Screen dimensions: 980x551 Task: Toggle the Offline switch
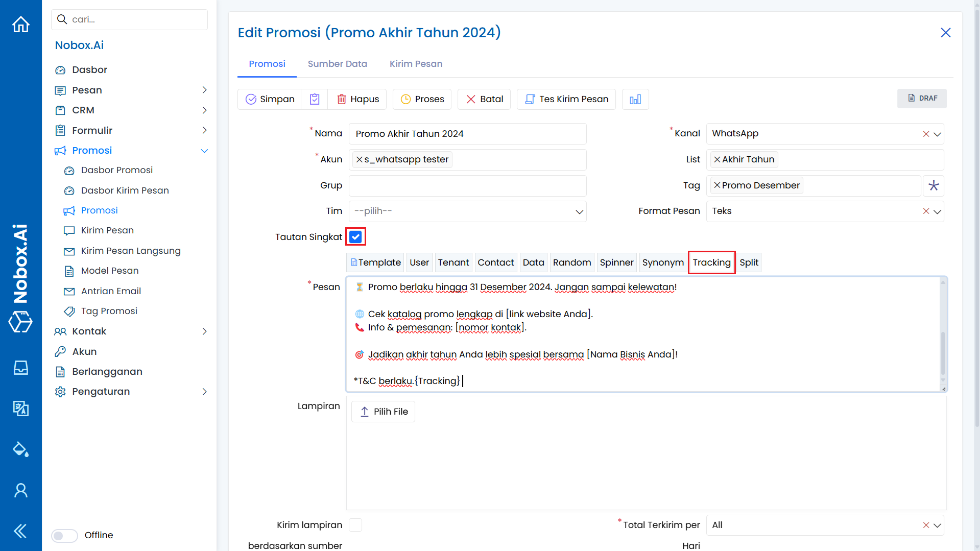pos(64,535)
